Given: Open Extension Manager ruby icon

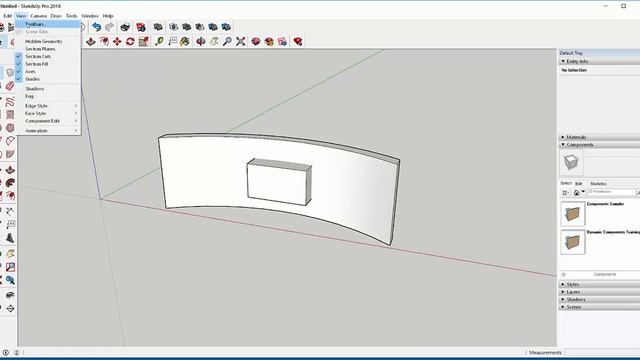Looking at the screenshot, I should [x=298, y=41].
